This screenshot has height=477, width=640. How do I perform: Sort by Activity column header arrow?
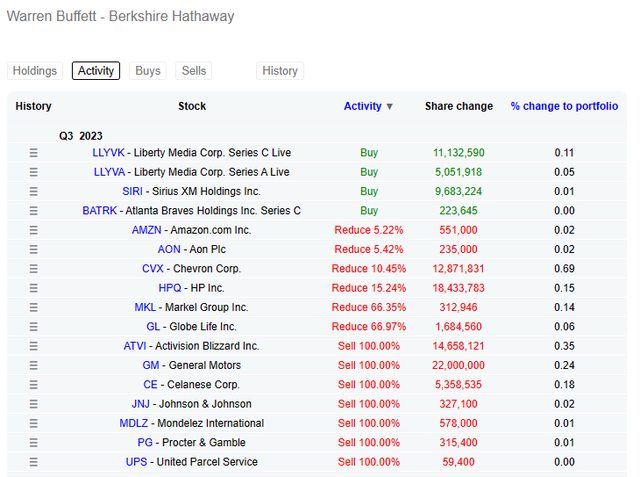coord(389,106)
